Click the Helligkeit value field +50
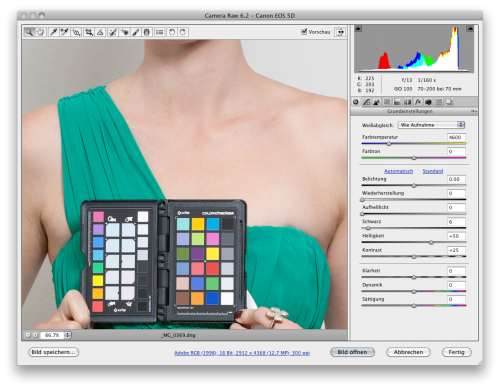Screen dimensions: 500x389 (456, 236)
